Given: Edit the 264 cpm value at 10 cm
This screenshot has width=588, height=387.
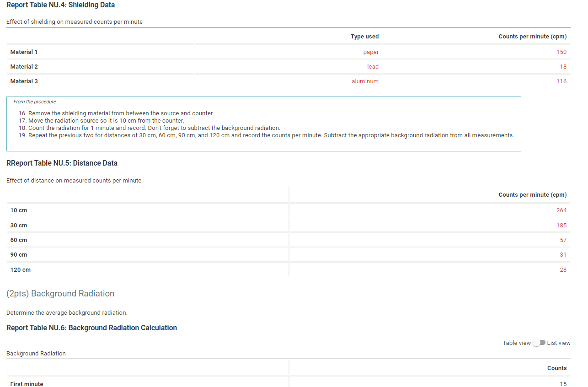Looking at the screenshot, I should [x=561, y=210].
